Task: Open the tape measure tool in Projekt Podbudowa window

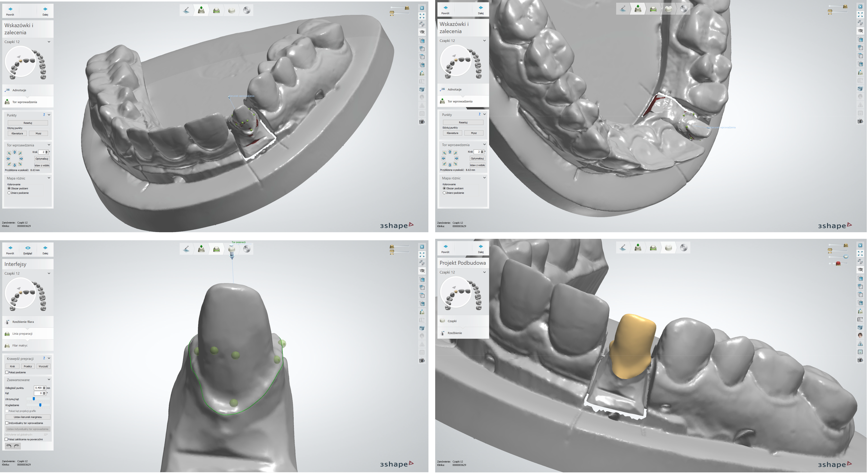Action: tap(860, 327)
